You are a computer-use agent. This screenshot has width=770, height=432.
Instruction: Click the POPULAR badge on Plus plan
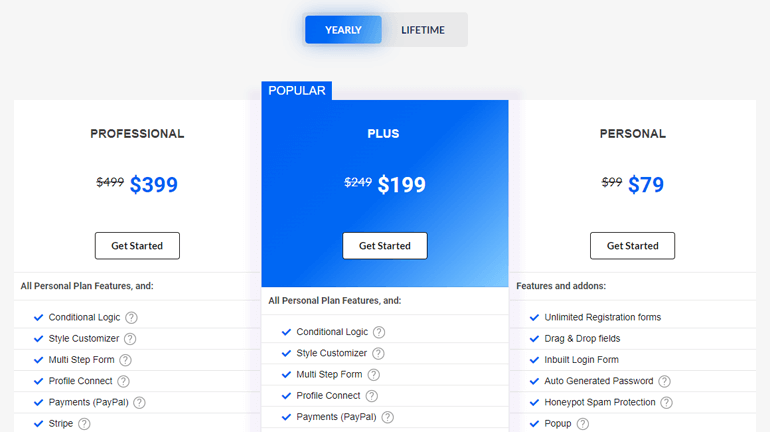[297, 90]
